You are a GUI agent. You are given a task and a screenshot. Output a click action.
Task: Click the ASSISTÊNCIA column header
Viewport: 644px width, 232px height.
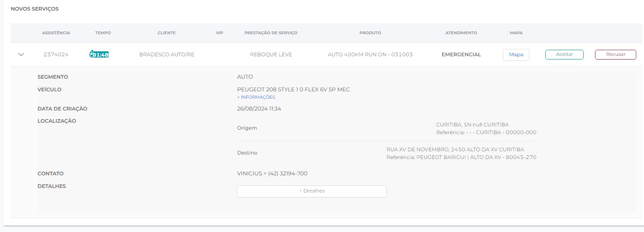pyautogui.click(x=56, y=33)
